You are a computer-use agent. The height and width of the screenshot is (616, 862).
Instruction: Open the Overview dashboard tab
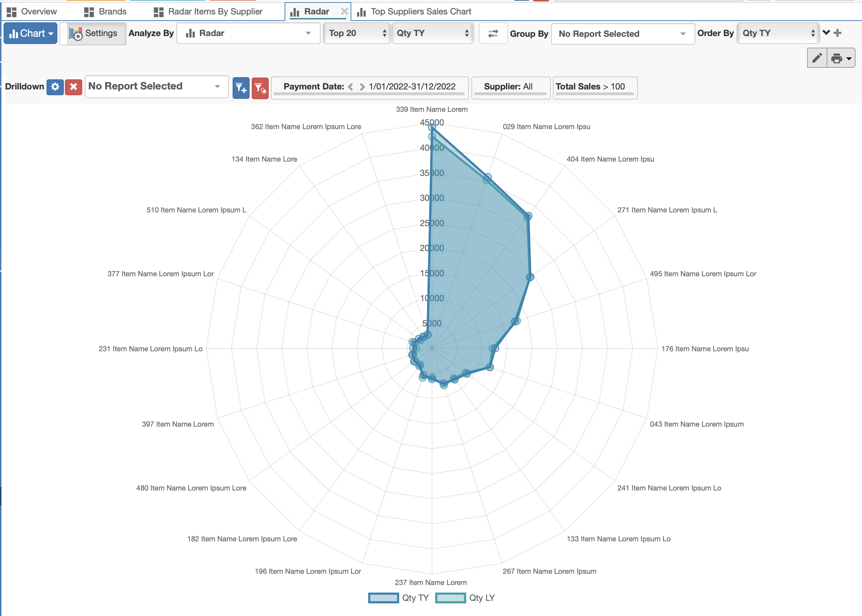coord(32,12)
